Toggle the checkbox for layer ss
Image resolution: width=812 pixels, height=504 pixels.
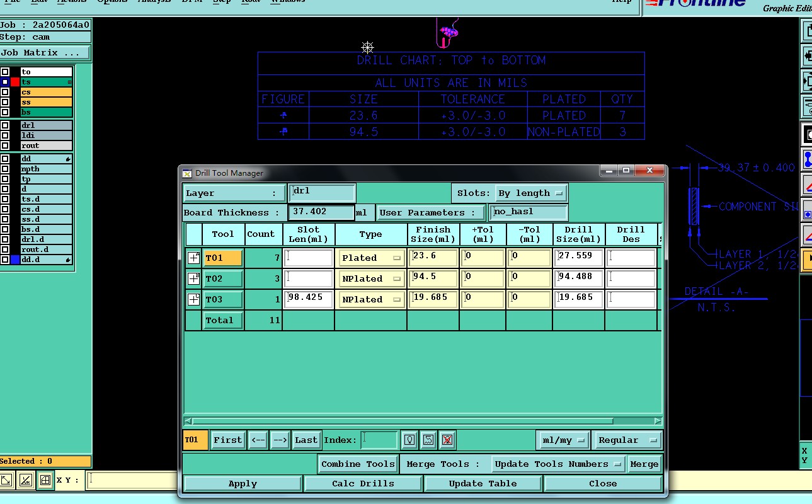pos(5,102)
